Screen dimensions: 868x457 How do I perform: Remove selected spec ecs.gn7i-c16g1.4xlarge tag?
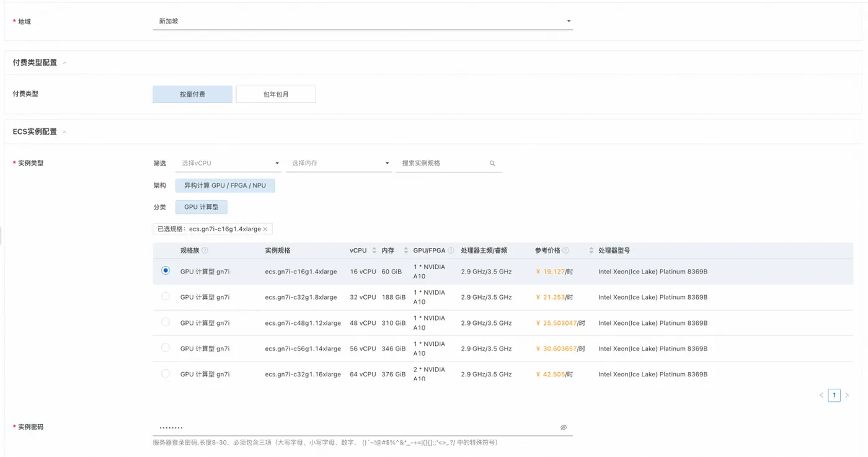click(265, 229)
